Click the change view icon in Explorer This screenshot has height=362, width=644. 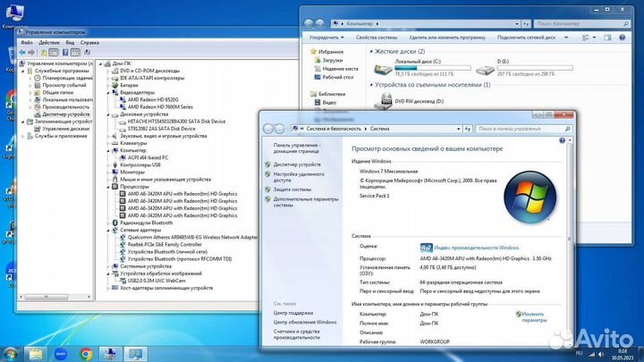[586, 38]
